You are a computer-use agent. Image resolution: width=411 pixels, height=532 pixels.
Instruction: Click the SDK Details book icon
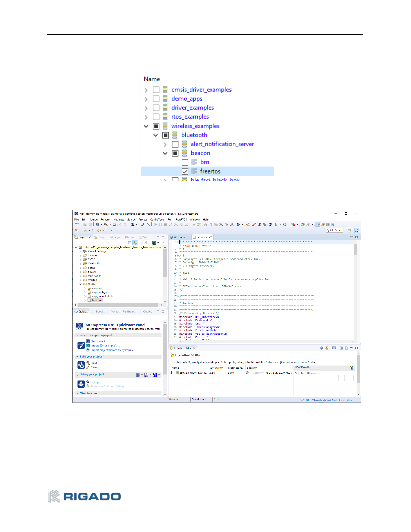click(x=351, y=368)
